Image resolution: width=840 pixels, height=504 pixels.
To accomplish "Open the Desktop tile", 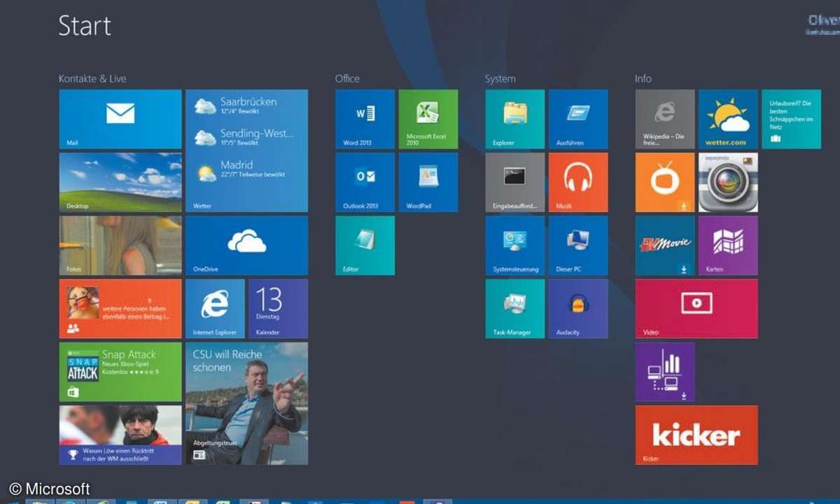I will [x=120, y=182].
